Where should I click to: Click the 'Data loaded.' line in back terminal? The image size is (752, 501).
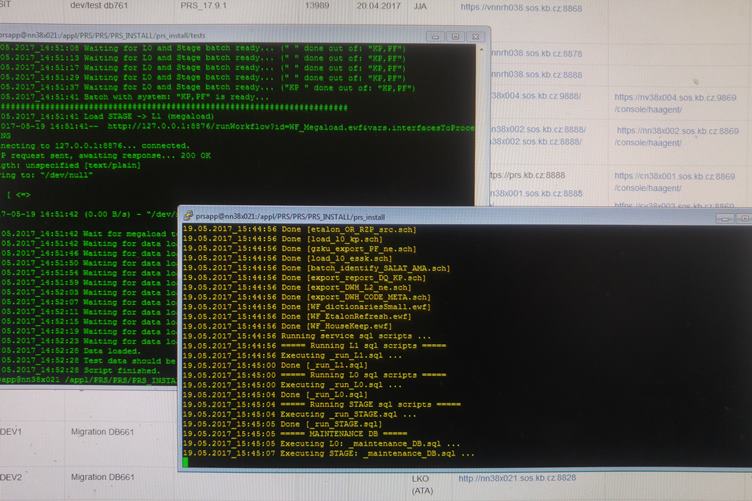coord(70,350)
